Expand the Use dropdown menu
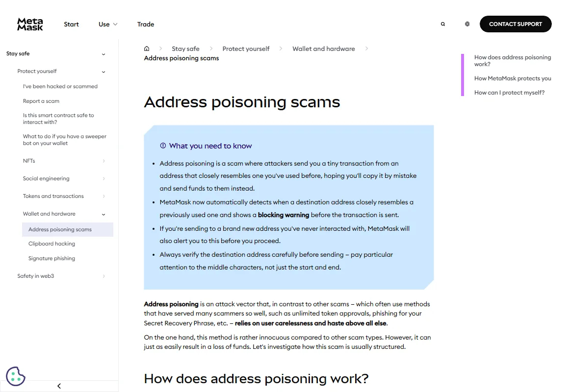Screen dimensions: 569x392 [108, 24]
